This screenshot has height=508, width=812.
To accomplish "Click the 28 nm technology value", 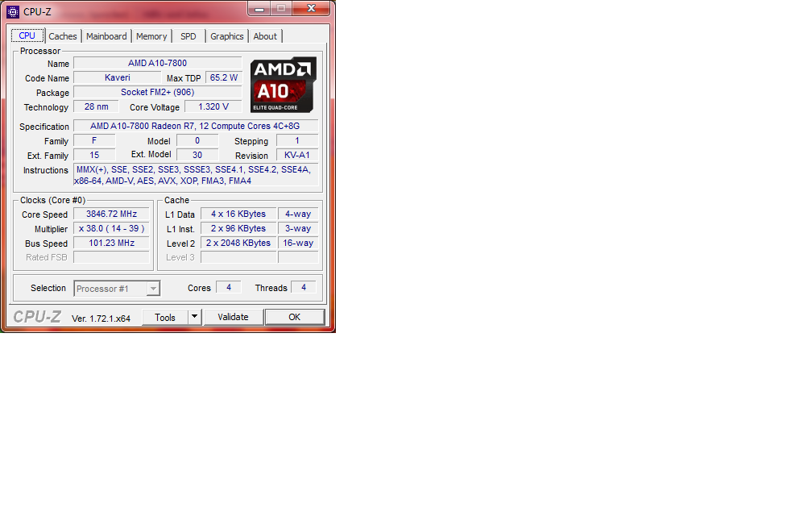I will point(97,106).
